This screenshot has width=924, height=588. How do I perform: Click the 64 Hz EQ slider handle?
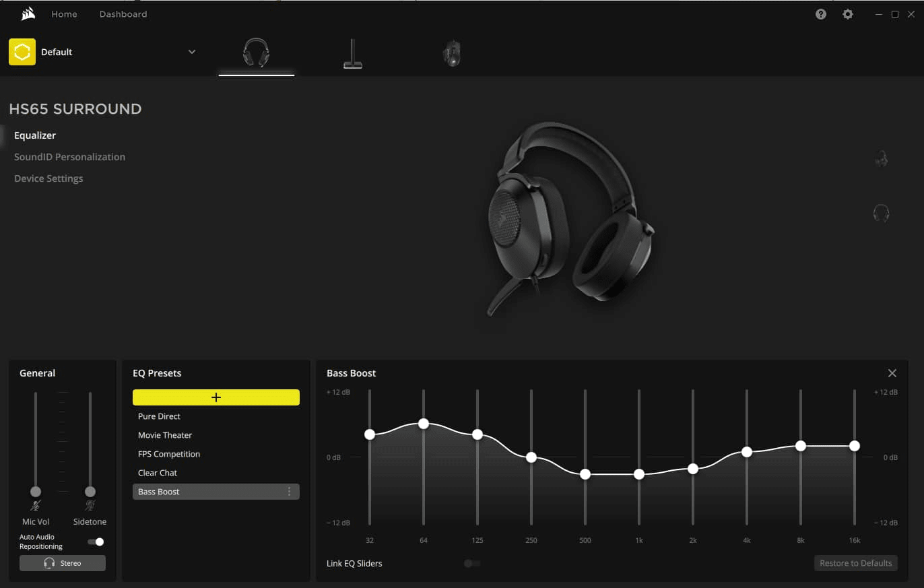pyautogui.click(x=424, y=424)
